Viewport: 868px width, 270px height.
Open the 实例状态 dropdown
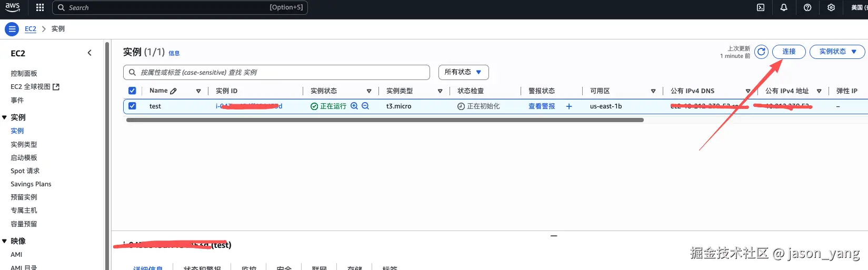(838, 52)
